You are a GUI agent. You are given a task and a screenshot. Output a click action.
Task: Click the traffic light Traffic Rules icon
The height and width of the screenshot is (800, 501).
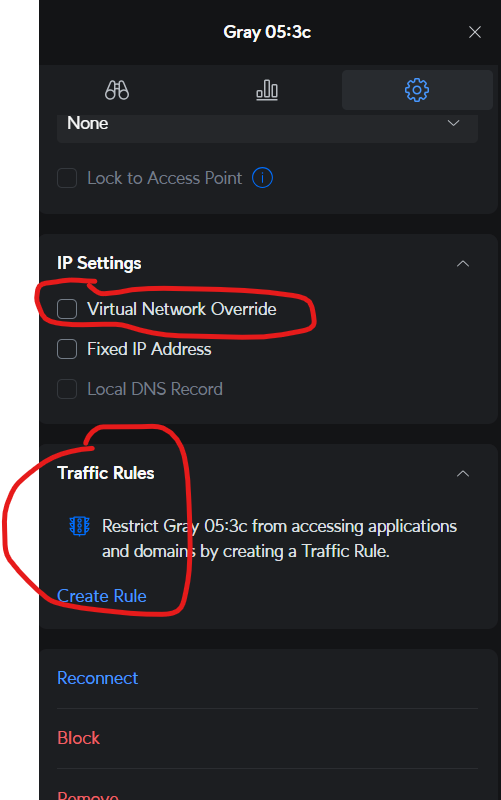pyautogui.click(x=80, y=526)
